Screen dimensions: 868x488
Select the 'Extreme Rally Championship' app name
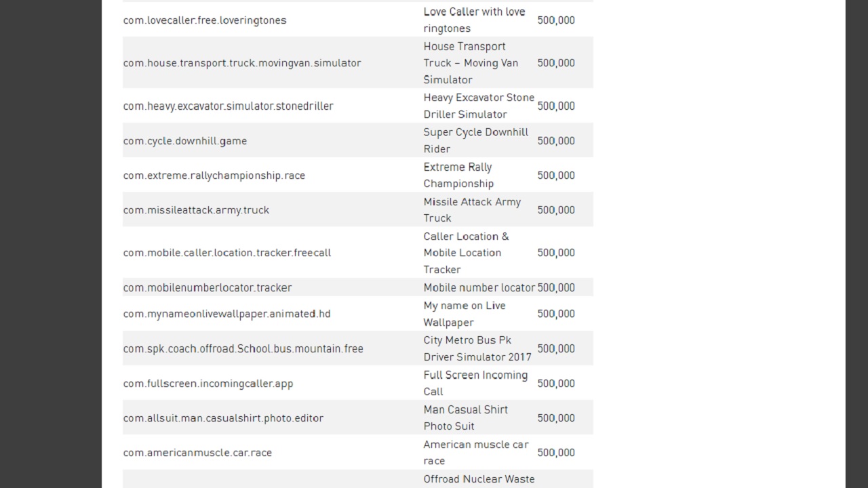(x=458, y=176)
